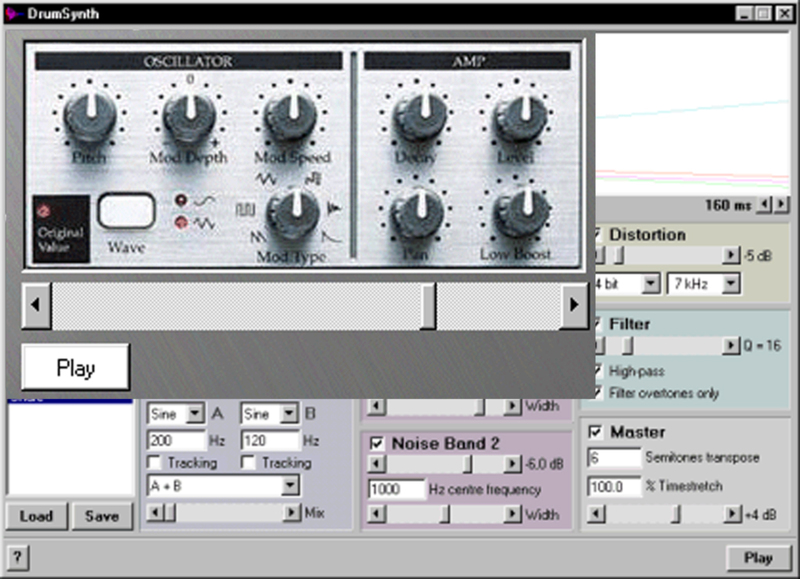
Task: Click the right arrow of the Distortion slider
Action: [731, 255]
